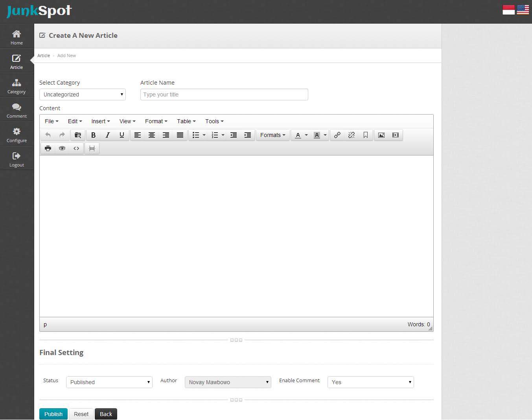Image resolution: width=532 pixels, height=420 pixels.
Task: Preview content with eye icon
Action: tap(62, 148)
